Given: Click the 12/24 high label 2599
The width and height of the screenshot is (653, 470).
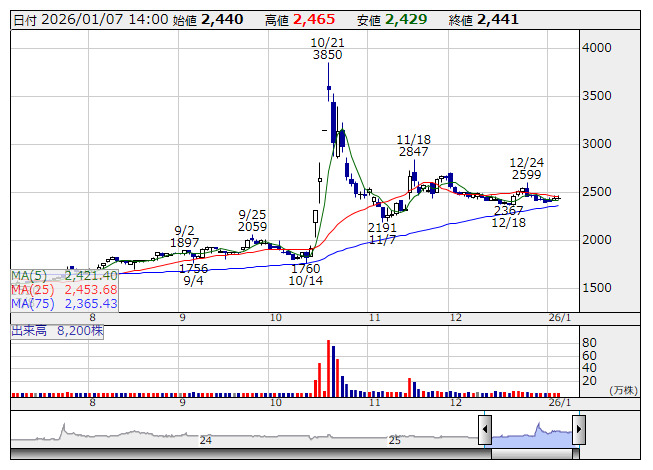Looking at the screenshot, I should click(x=526, y=174).
